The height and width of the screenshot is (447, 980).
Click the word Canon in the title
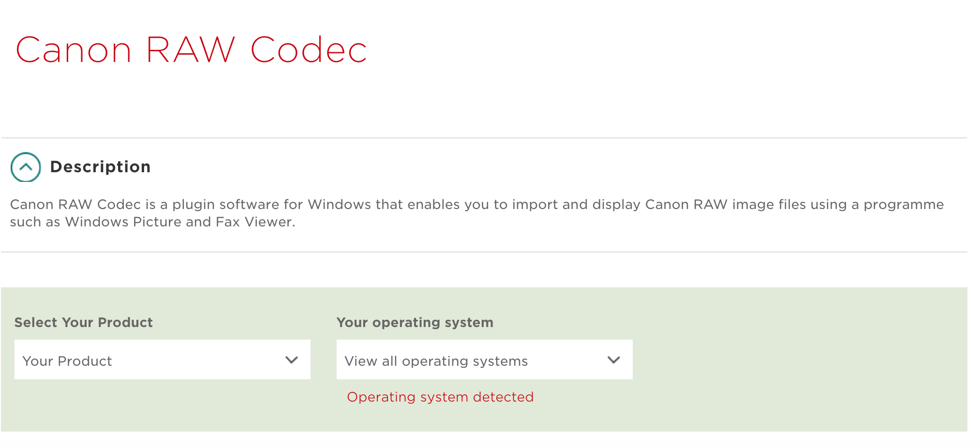74,50
